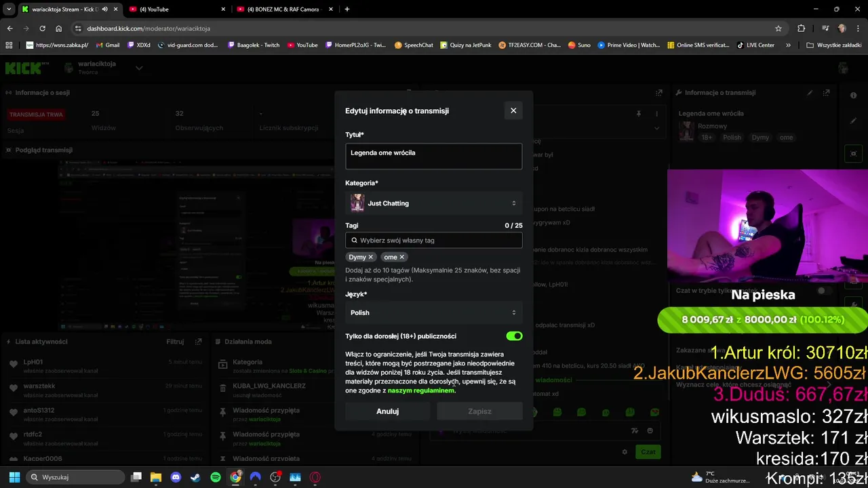Click the pinned message pin icon in chat
868x488 pixels.
pos(638,114)
